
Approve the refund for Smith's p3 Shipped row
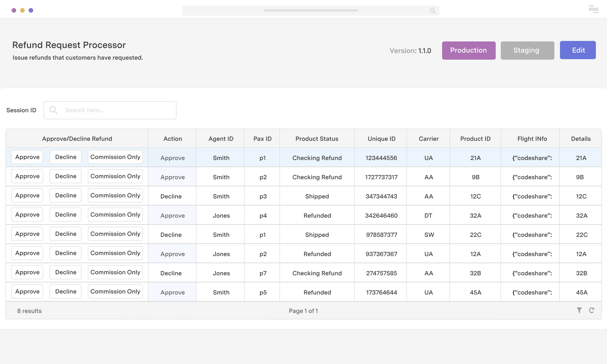(27, 195)
